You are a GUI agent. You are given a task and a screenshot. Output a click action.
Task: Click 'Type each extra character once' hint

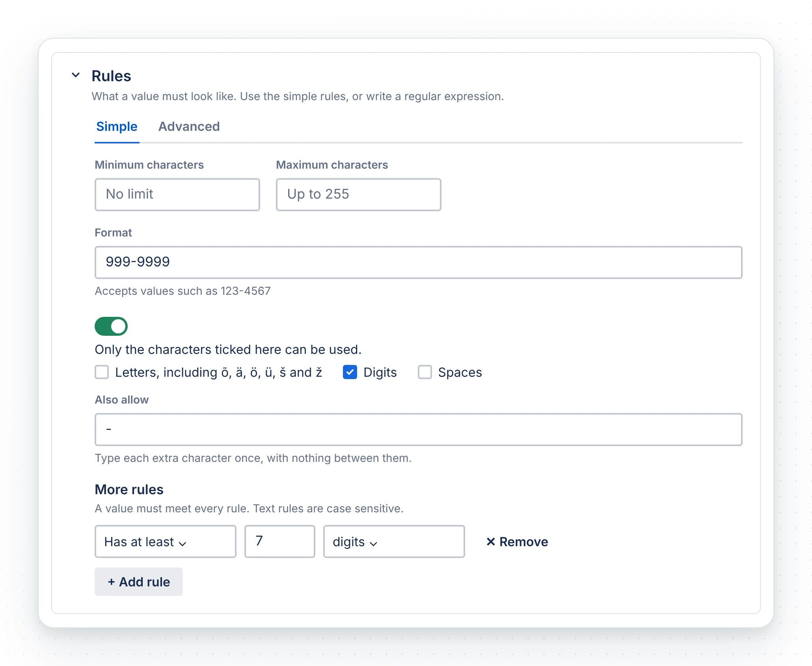tap(253, 458)
